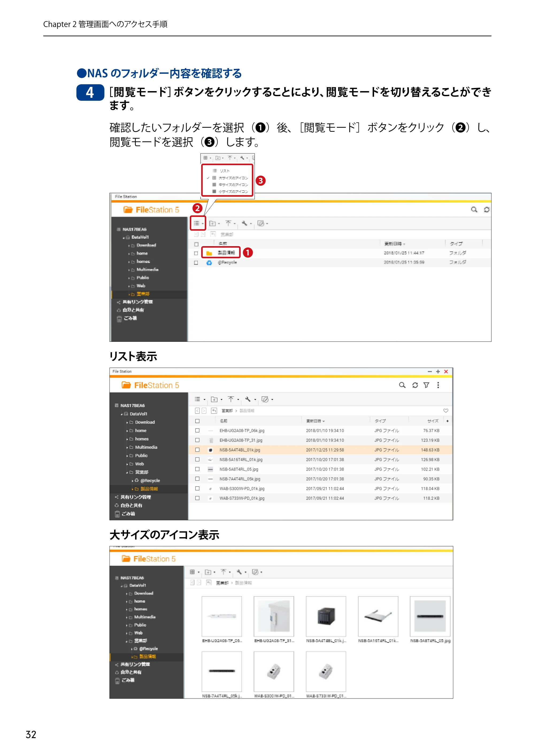
Task: Click the grid view-mode icon in the large-icon window toolbar
Action: coord(193,572)
